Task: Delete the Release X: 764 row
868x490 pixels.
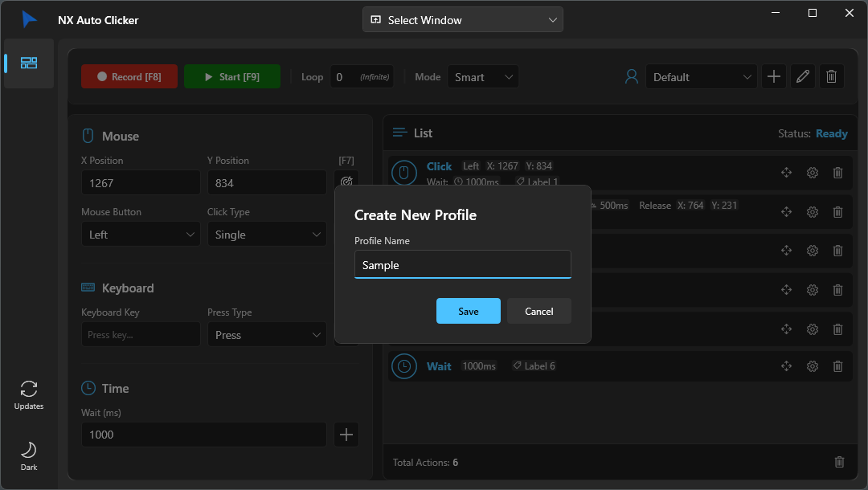Action: (837, 212)
